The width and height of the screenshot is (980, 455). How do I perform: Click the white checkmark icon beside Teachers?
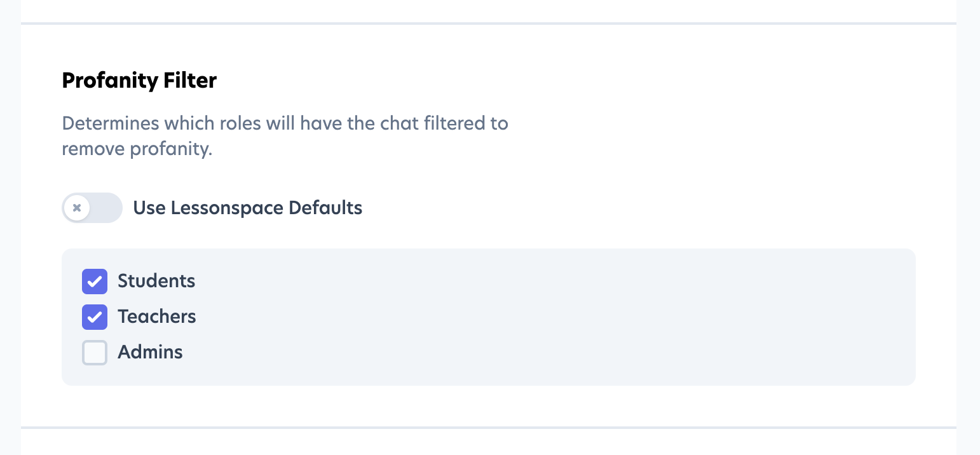pos(95,317)
